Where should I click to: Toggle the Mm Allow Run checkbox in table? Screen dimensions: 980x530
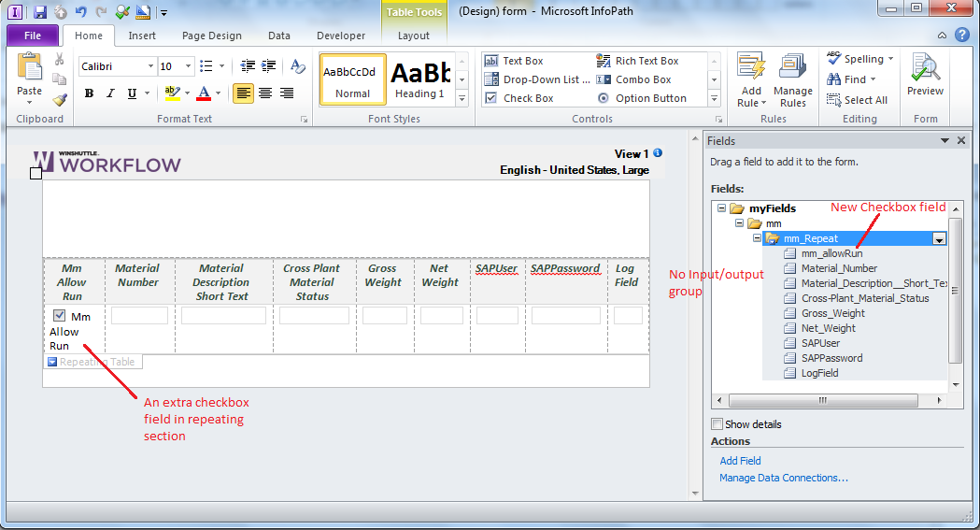[x=60, y=316]
